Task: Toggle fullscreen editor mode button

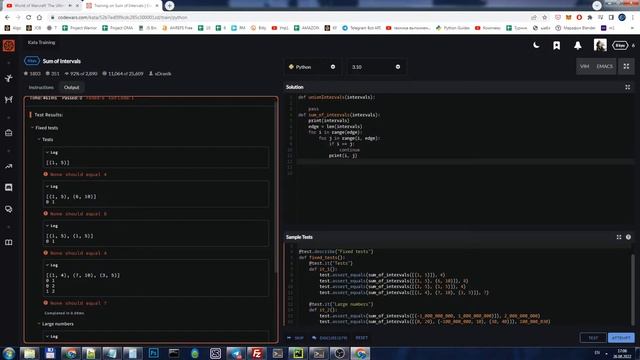Action: pyautogui.click(x=626, y=67)
